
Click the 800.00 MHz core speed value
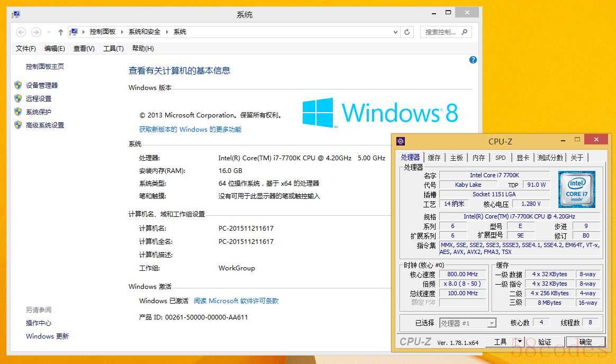(x=463, y=274)
